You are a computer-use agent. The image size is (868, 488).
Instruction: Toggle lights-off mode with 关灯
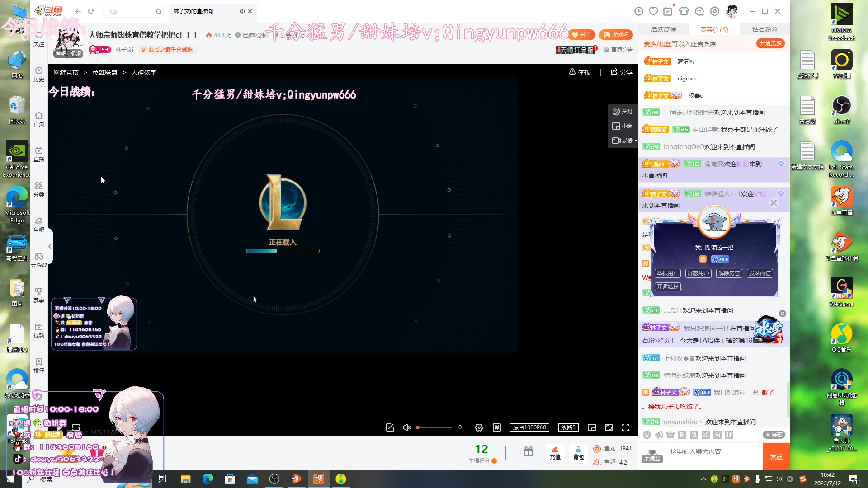tap(623, 111)
